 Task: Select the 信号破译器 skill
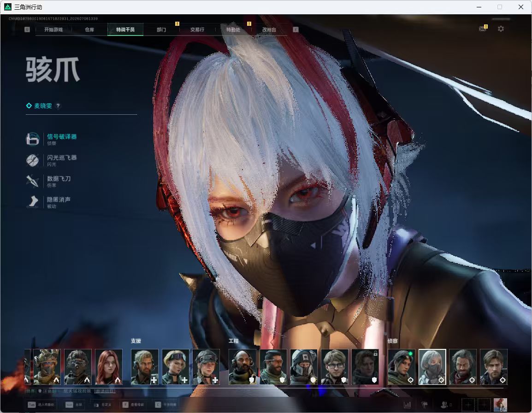52,139
